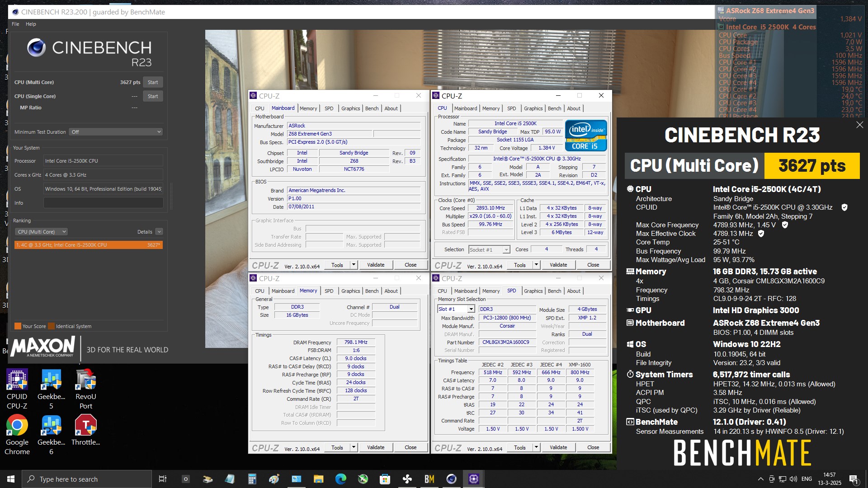Click the green globe icon in taskbar
This screenshot has width=868, height=488.
coord(363,479)
